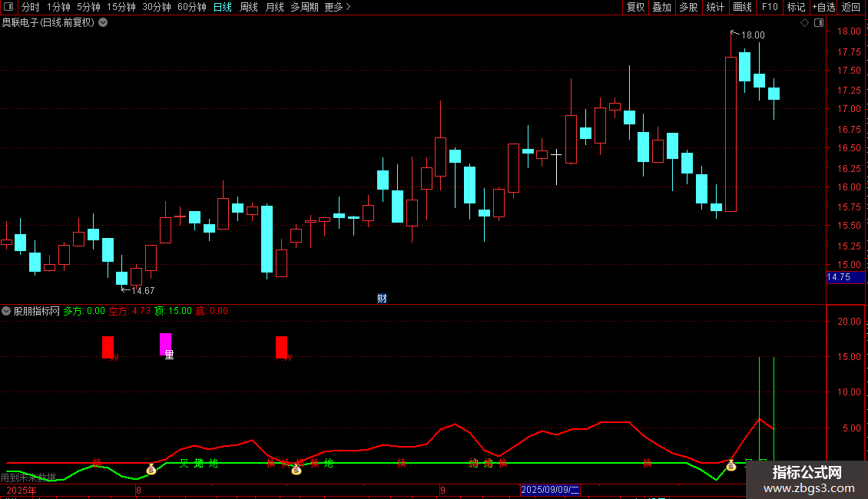Viewport: 868px width, 499px height.
Task: Select the 1分钟 period
Action: pos(58,7)
